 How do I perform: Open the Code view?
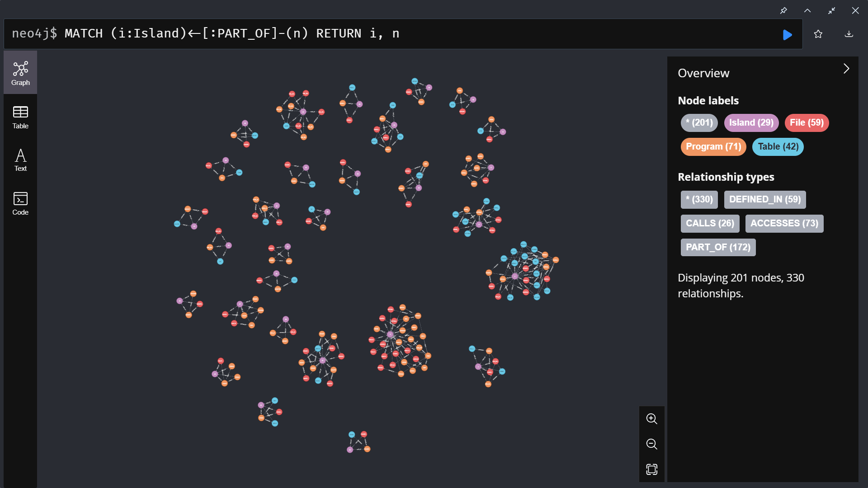pyautogui.click(x=20, y=203)
